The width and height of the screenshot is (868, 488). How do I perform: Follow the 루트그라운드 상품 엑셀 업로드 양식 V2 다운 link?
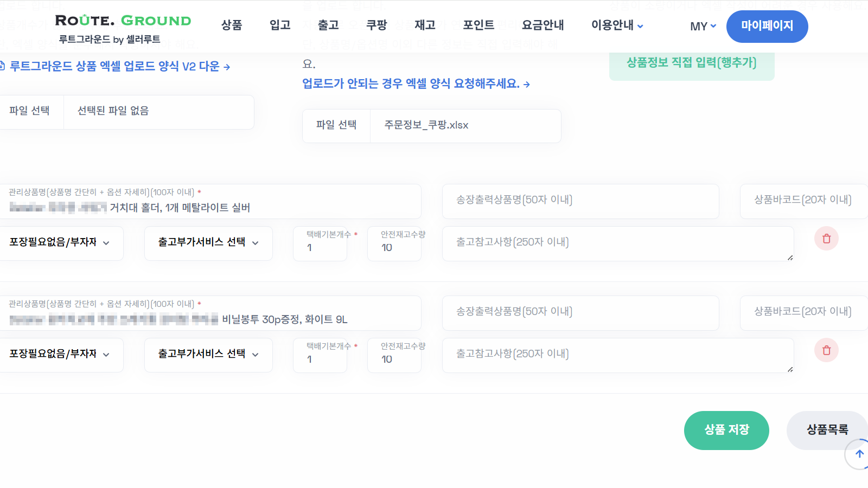click(x=117, y=67)
